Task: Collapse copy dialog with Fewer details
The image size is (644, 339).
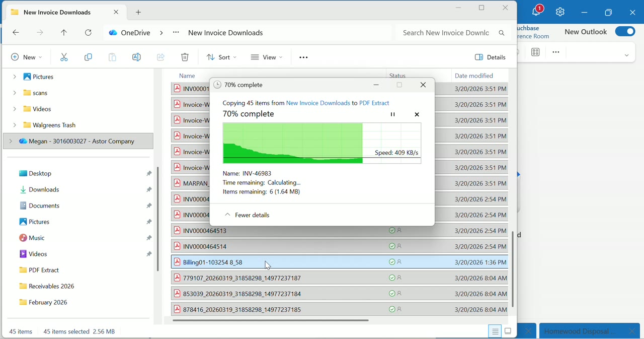Action: coord(248,216)
